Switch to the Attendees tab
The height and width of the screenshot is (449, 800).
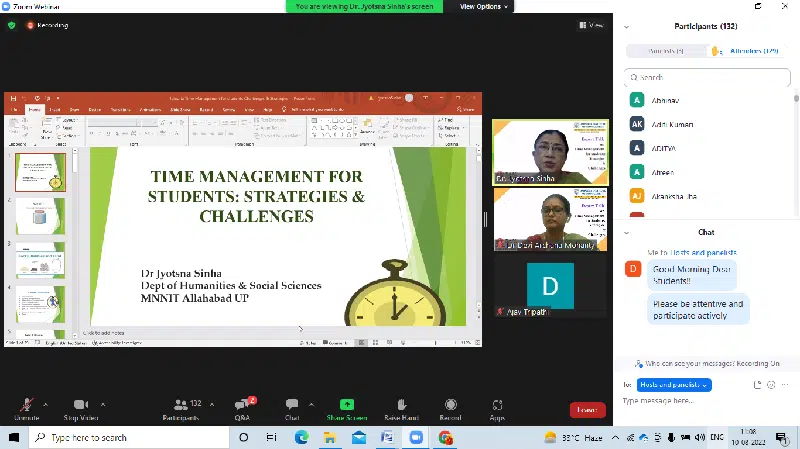754,50
